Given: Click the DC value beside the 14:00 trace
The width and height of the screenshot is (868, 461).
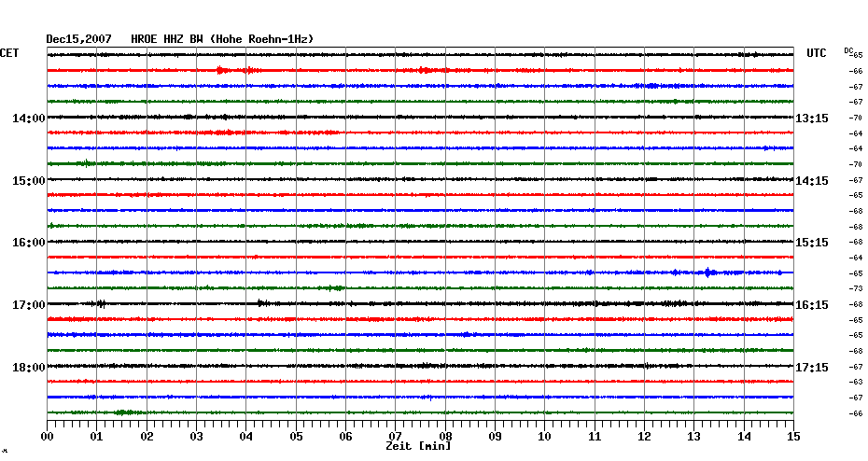Looking at the screenshot, I should coord(856,118).
